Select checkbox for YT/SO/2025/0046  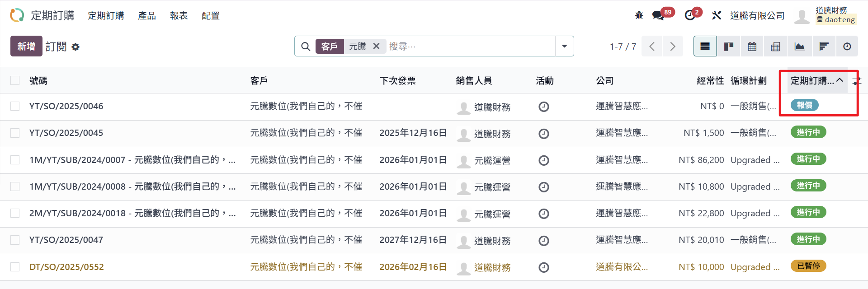15,106
